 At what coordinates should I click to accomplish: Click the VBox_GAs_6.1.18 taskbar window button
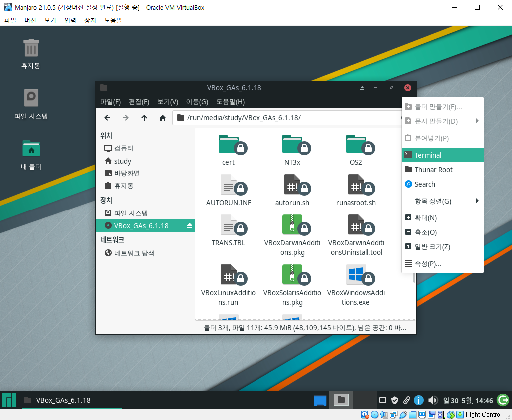click(72, 400)
